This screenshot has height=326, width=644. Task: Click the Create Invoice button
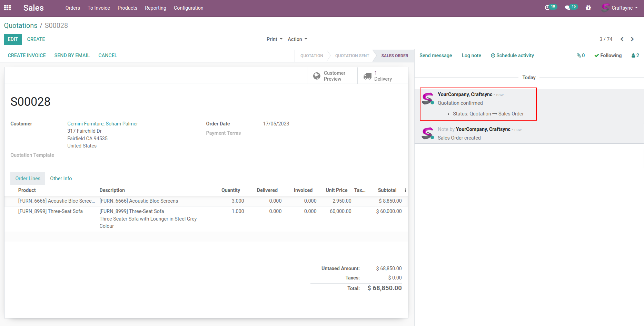coord(27,55)
